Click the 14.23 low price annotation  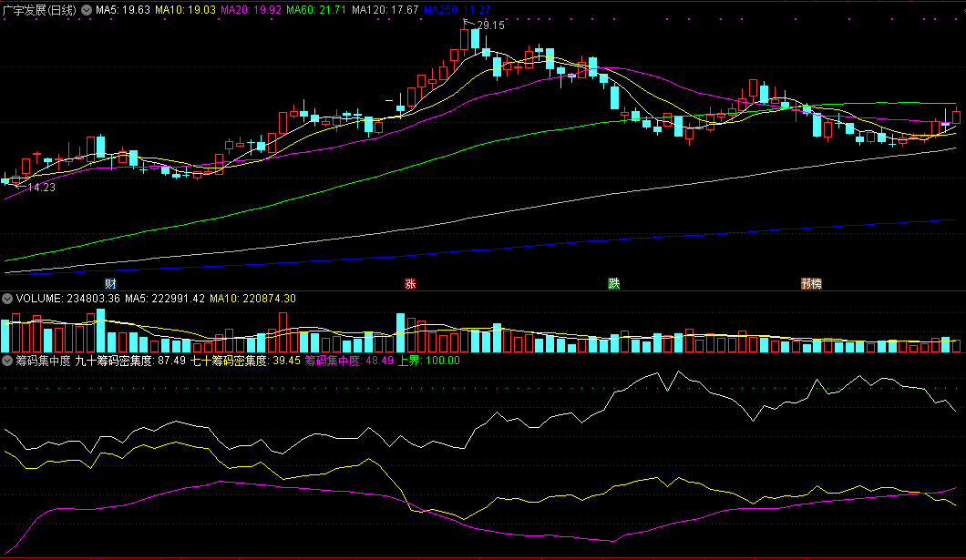(41, 188)
